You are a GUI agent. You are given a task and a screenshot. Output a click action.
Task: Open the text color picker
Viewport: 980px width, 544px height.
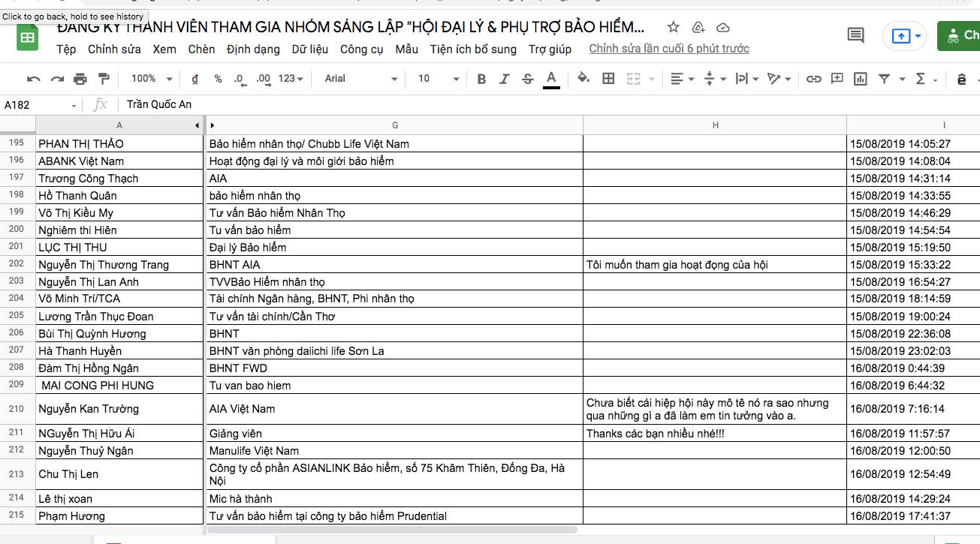click(551, 79)
